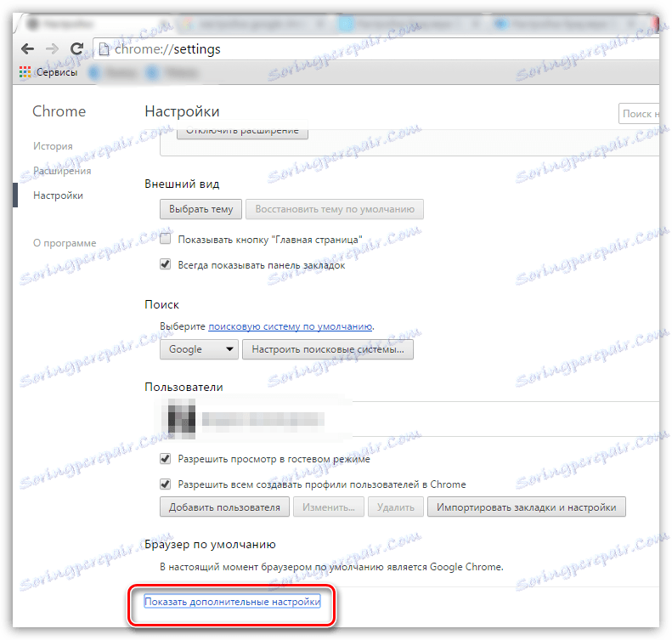Click Восстановить тему по умолчанию button

(x=335, y=209)
